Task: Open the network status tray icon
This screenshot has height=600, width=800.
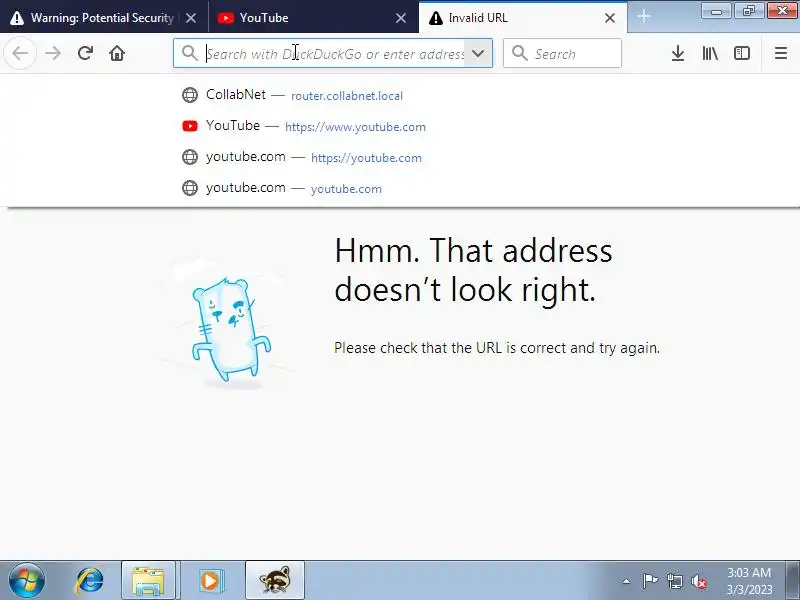Action: pyautogui.click(x=675, y=581)
